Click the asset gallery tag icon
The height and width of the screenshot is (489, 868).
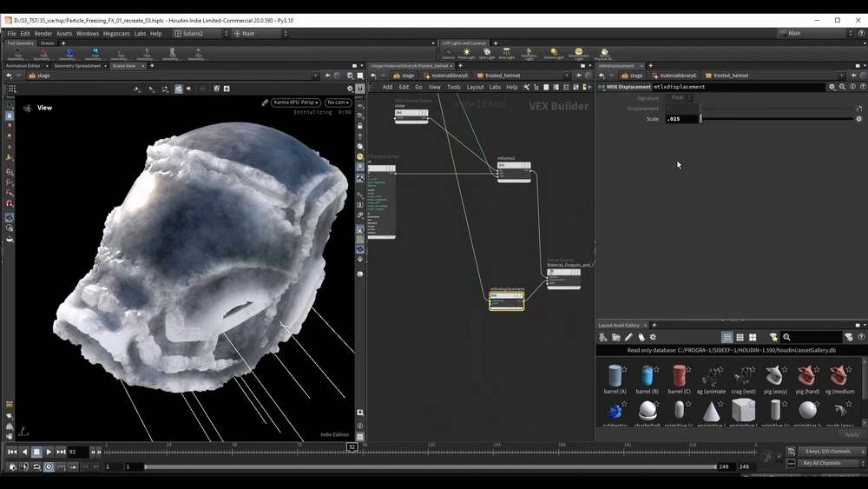tap(641, 337)
